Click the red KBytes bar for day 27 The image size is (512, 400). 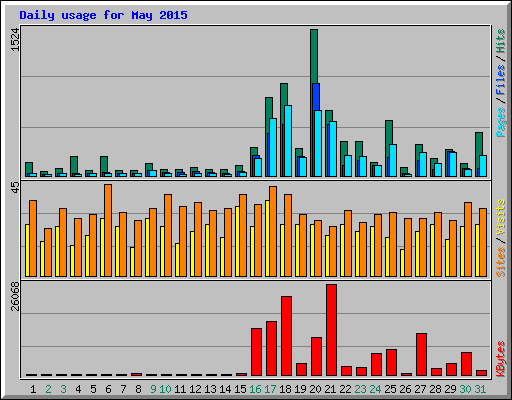421,354
